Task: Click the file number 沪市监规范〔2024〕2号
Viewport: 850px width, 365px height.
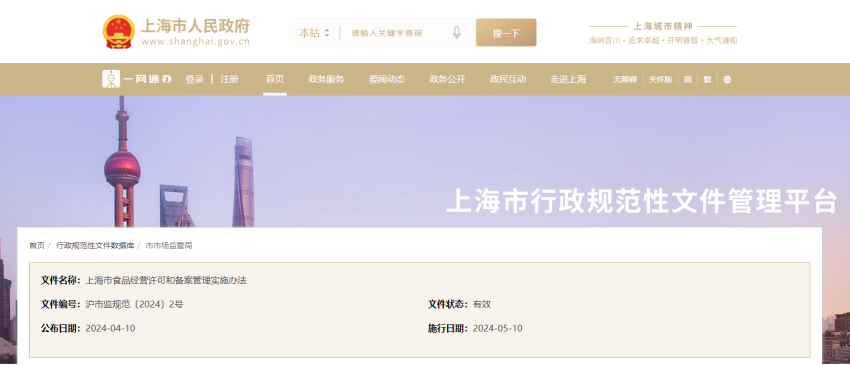Action: click(134, 304)
